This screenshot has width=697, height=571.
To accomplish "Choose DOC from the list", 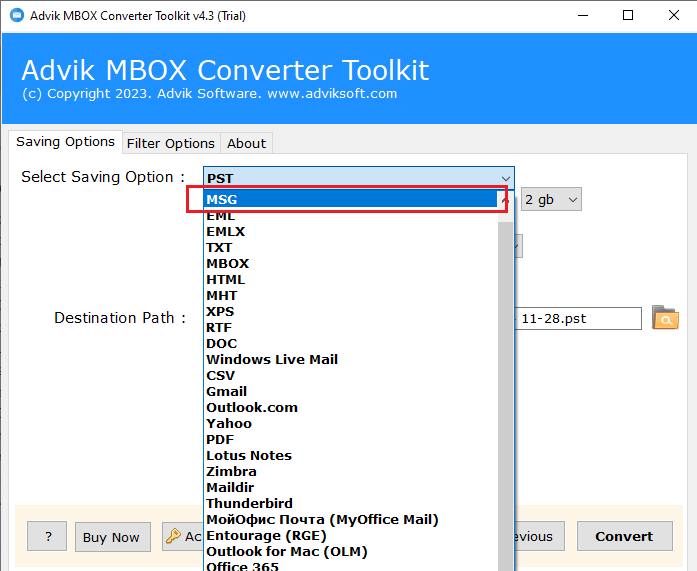I will click(350, 343).
